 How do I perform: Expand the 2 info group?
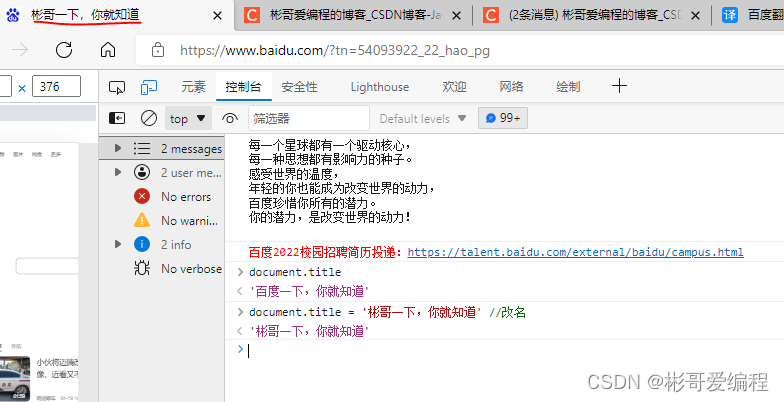pyautogui.click(x=118, y=244)
